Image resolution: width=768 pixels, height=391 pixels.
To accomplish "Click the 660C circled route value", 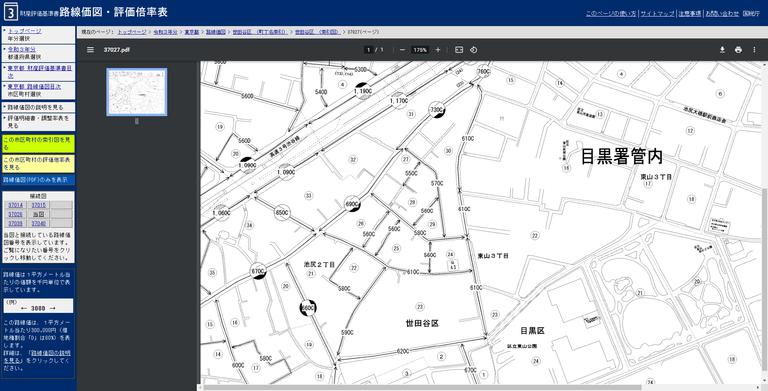I will tap(308, 308).
